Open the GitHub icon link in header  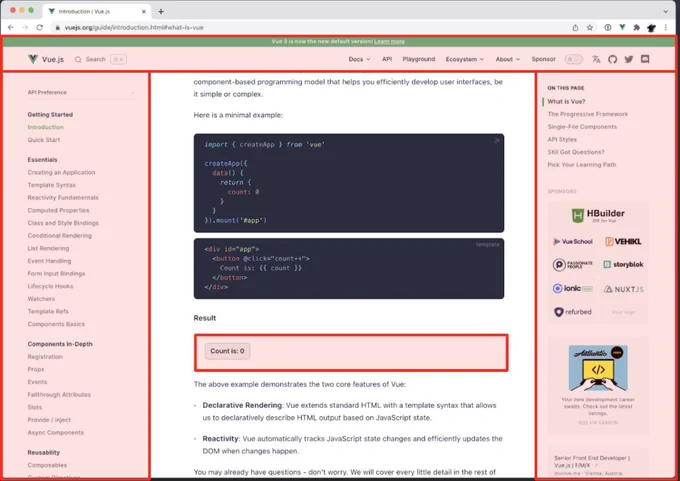click(612, 59)
